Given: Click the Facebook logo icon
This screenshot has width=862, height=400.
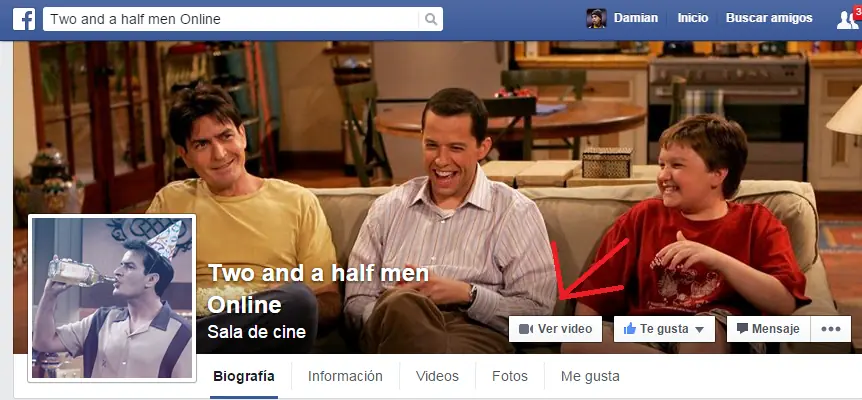Looking at the screenshot, I should point(24,19).
